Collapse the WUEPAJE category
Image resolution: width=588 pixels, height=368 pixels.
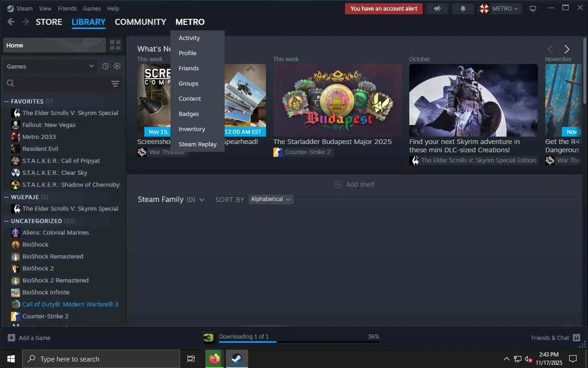(x=6, y=197)
